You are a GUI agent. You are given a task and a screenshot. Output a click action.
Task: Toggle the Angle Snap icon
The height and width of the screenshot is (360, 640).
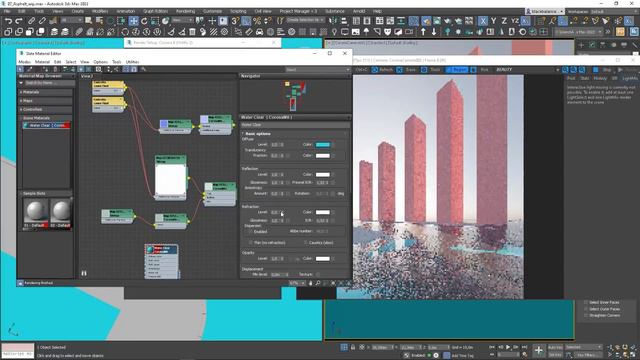[x=246, y=21]
